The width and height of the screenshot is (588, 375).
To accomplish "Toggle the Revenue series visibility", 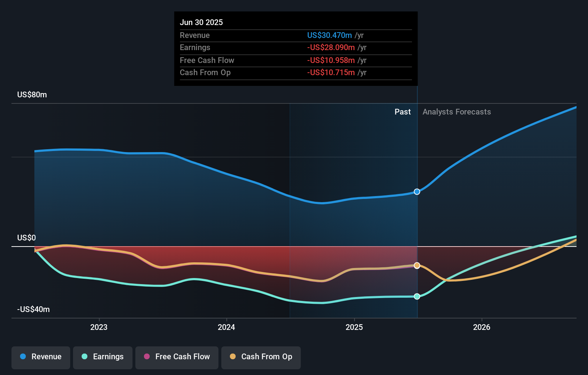I will [40, 357].
